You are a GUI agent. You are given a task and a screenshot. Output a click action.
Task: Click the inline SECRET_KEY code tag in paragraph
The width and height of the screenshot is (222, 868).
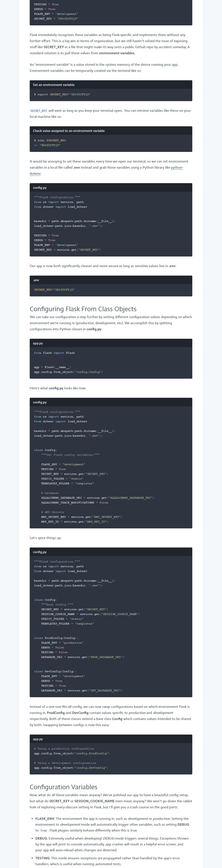(38, 110)
